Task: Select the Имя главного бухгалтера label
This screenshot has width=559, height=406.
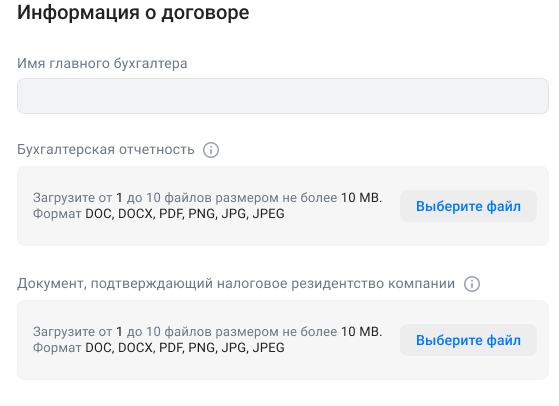Action: pos(102,63)
